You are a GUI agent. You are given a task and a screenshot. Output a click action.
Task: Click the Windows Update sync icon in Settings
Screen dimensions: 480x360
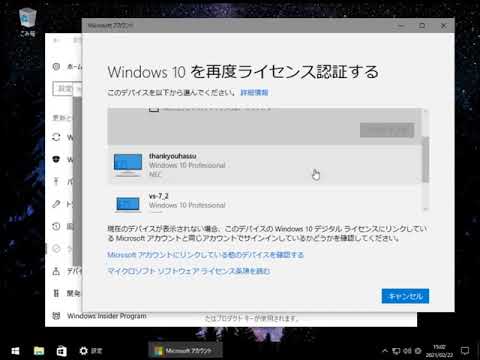click(x=56, y=137)
